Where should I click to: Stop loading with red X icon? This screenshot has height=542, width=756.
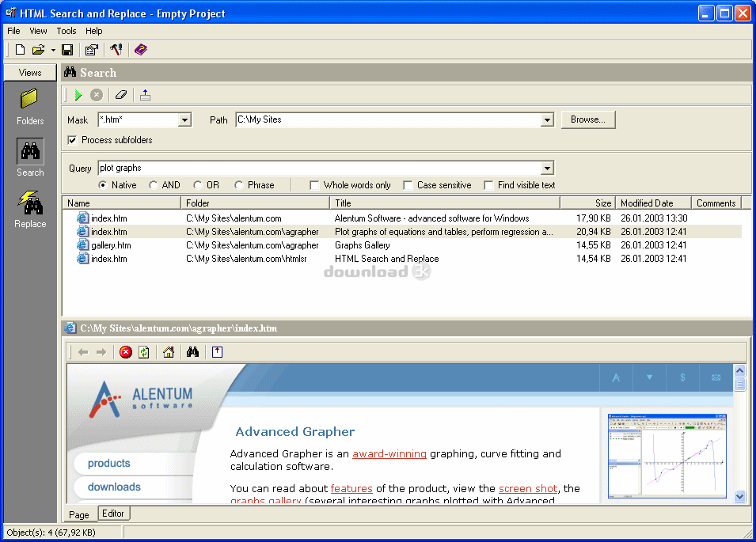click(x=126, y=352)
